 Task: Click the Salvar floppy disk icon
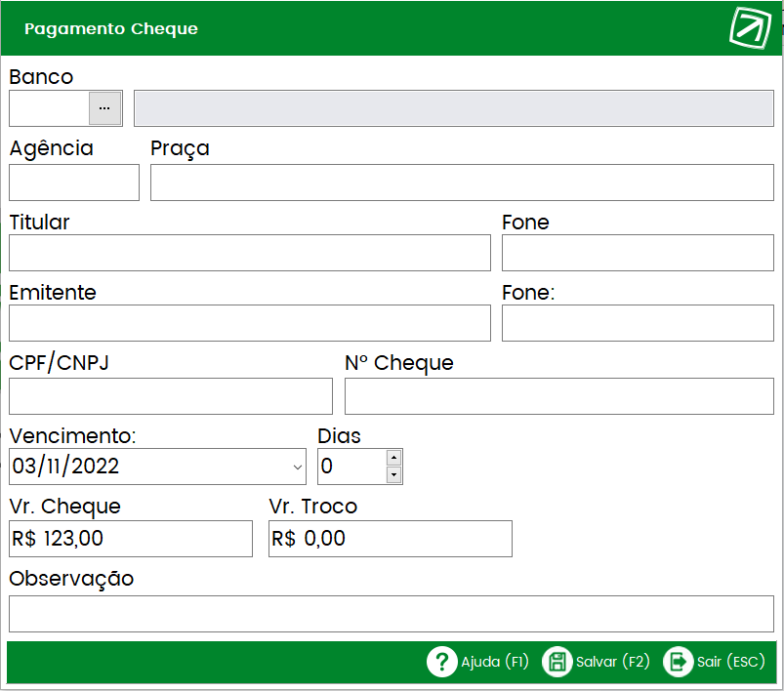[x=557, y=662]
